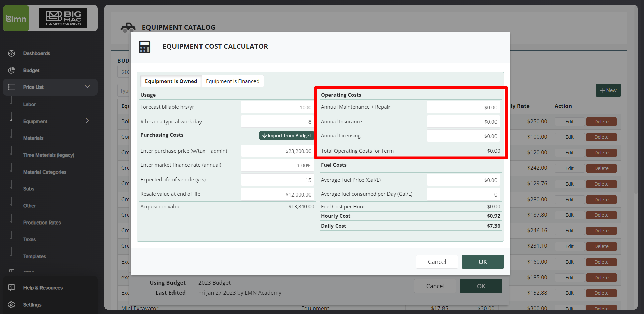Open Subs in the sidebar

pos(29,189)
